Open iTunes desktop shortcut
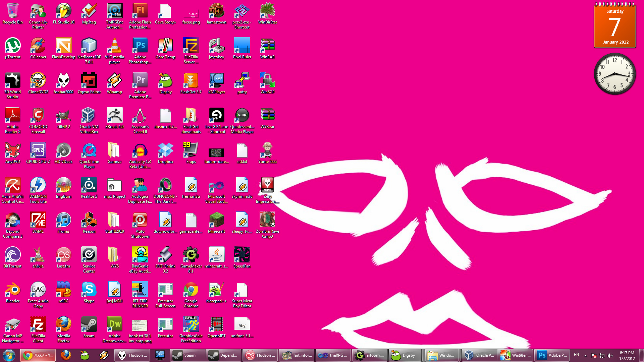This screenshot has width=644, height=362. pyautogui.click(x=64, y=223)
